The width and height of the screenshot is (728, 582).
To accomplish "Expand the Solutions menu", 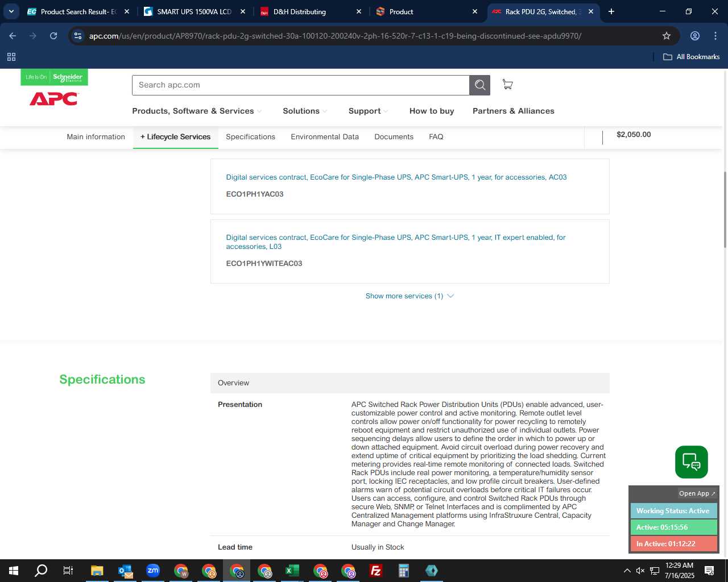I will coord(305,111).
